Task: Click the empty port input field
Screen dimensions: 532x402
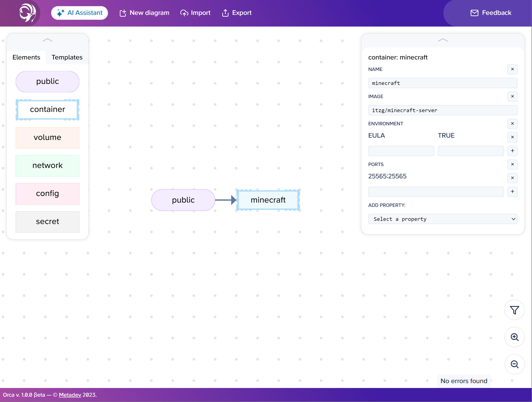Action: [x=436, y=192]
